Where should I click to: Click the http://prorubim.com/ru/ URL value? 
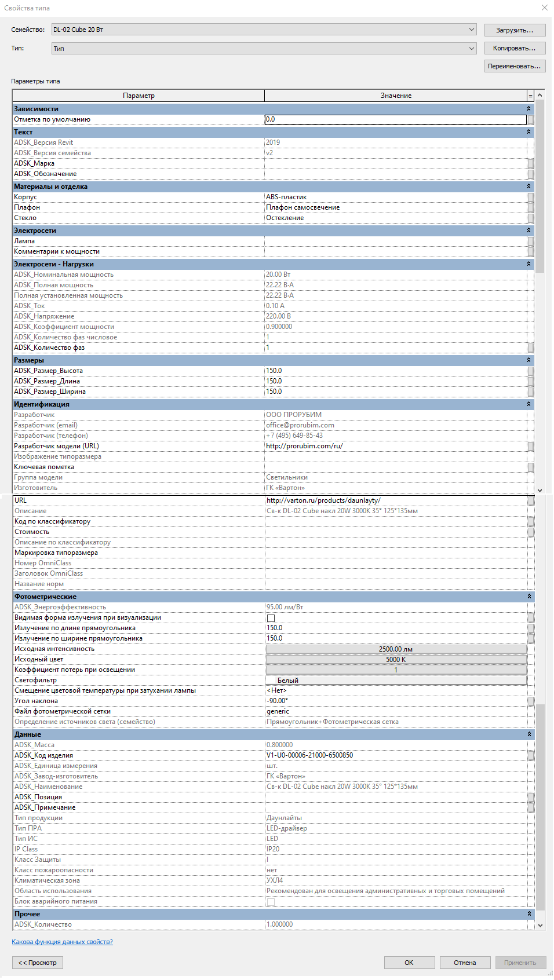pos(396,446)
